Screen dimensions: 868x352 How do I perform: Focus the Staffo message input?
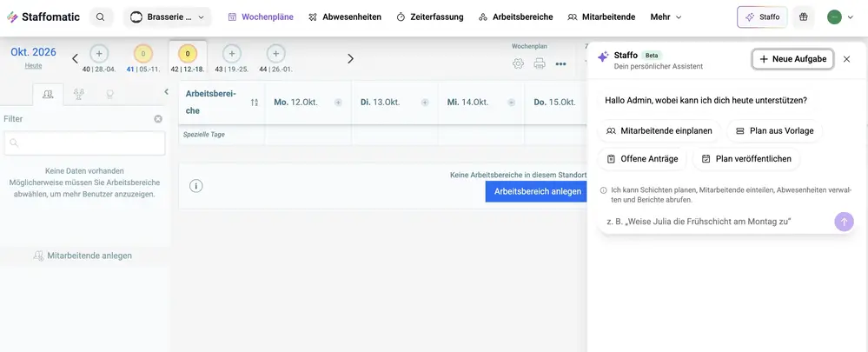tap(717, 222)
